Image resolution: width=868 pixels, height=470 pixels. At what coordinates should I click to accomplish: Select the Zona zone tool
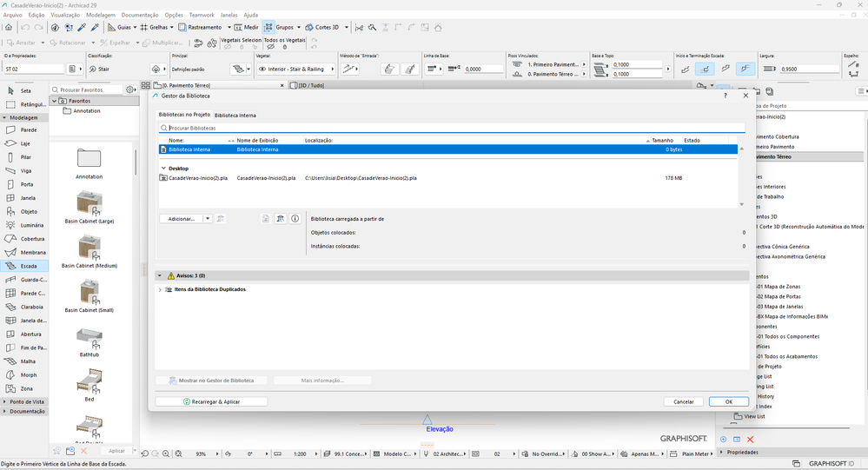23,388
